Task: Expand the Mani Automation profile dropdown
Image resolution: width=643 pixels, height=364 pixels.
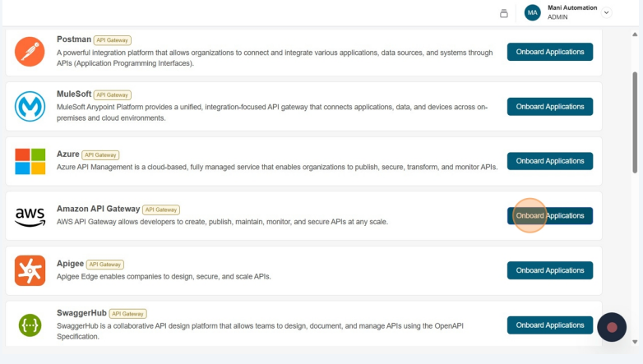Action: [x=607, y=13]
